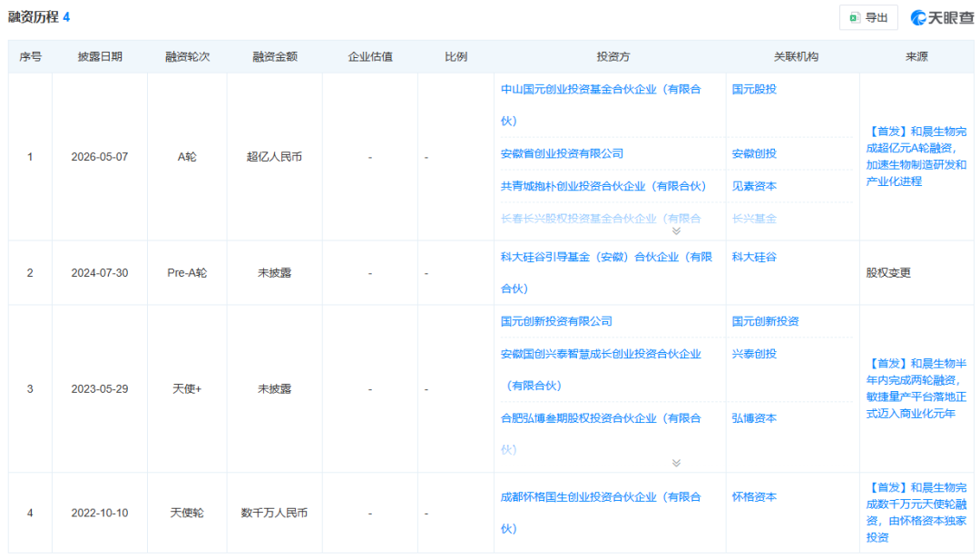Select date cell 2024-07-30
The image size is (980, 558).
100,273
